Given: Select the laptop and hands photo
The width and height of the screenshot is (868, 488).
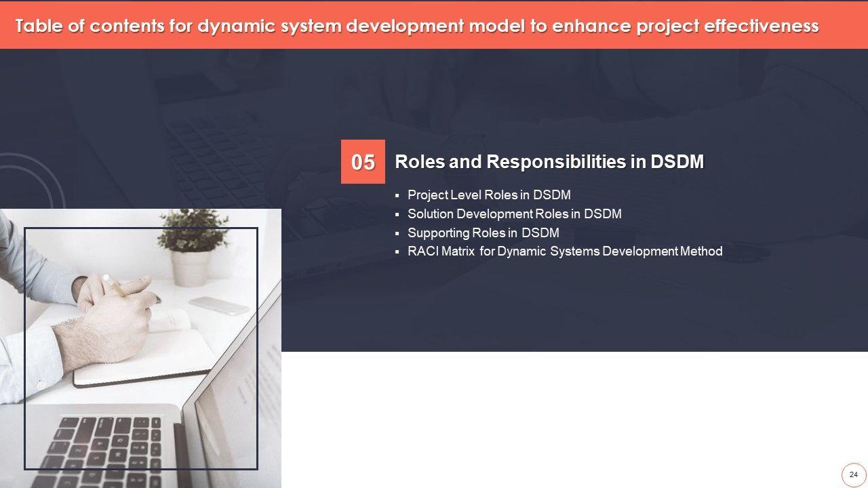Looking at the screenshot, I should [140, 348].
